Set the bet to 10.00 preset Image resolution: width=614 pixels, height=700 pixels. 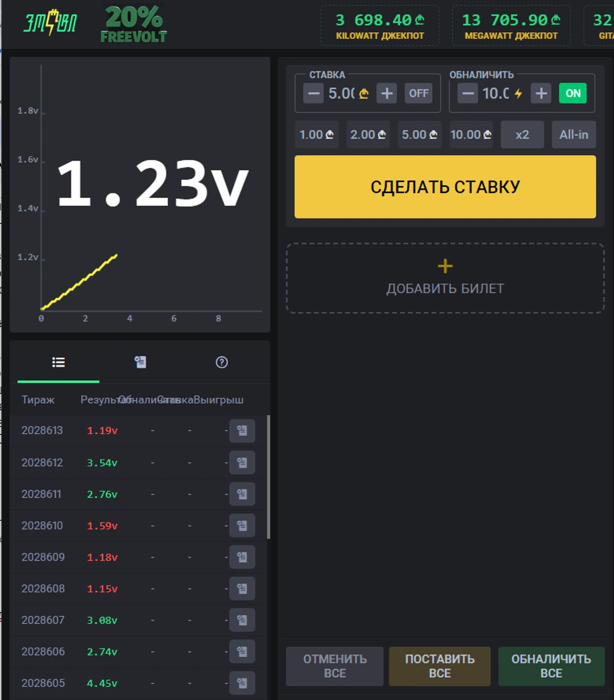click(471, 135)
